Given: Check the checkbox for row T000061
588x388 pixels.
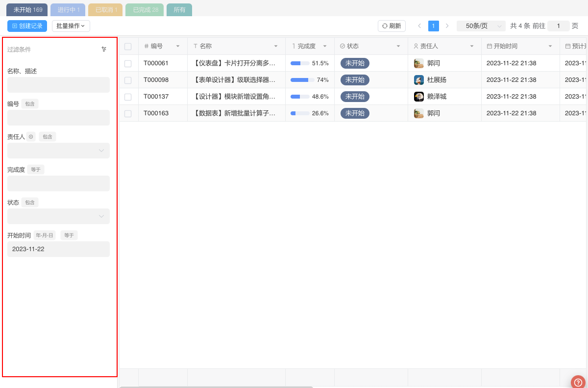Looking at the screenshot, I should [x=128, y=63].
